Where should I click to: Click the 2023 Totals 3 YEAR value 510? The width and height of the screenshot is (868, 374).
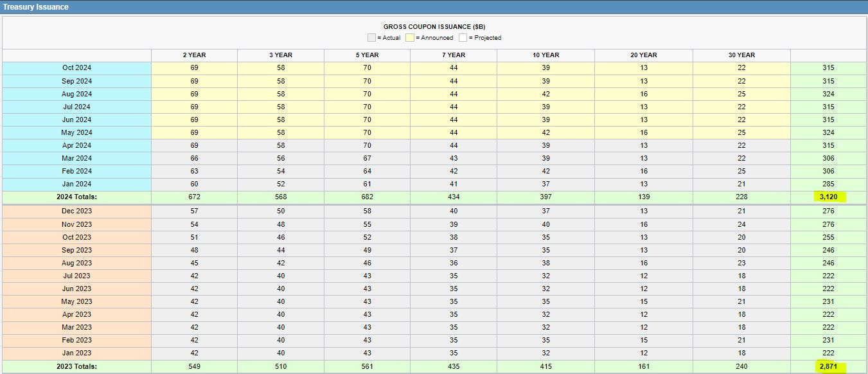coord(281,366)
